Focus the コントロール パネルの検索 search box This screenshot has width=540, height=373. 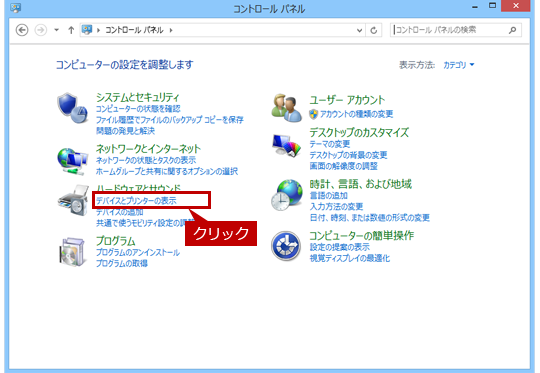456,30
